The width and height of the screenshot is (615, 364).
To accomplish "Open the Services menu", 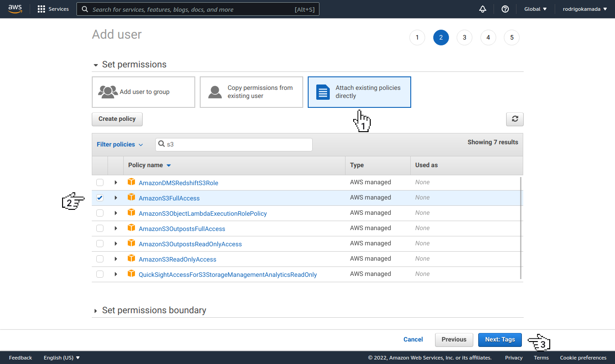I will pos(53,9).
